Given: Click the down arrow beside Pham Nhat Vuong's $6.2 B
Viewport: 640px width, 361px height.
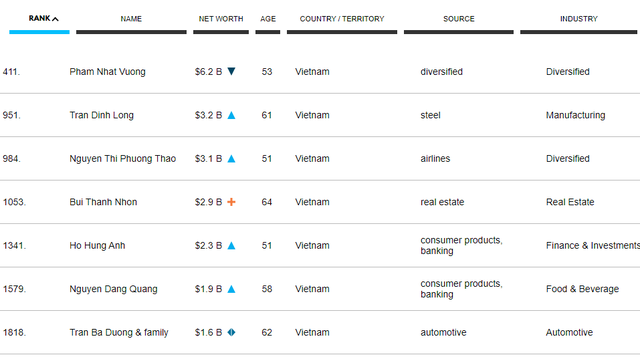Looking at the screenshot, I should click(231, 71).
